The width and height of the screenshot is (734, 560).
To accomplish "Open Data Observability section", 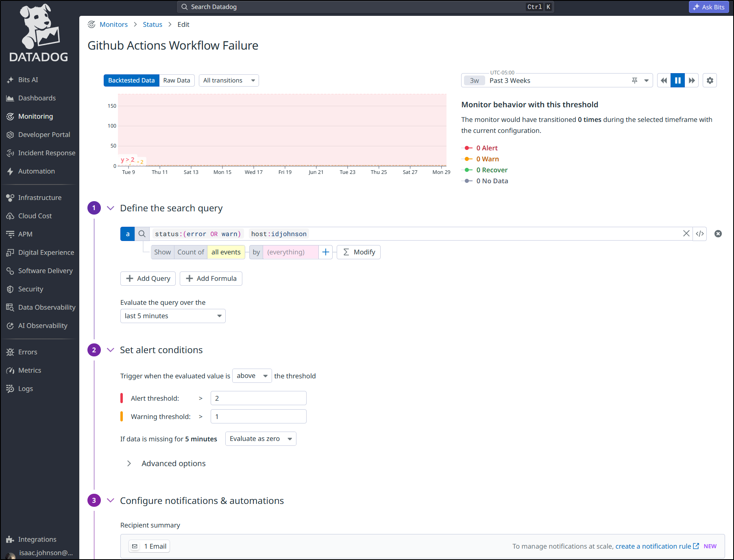I will click(47, 307).
